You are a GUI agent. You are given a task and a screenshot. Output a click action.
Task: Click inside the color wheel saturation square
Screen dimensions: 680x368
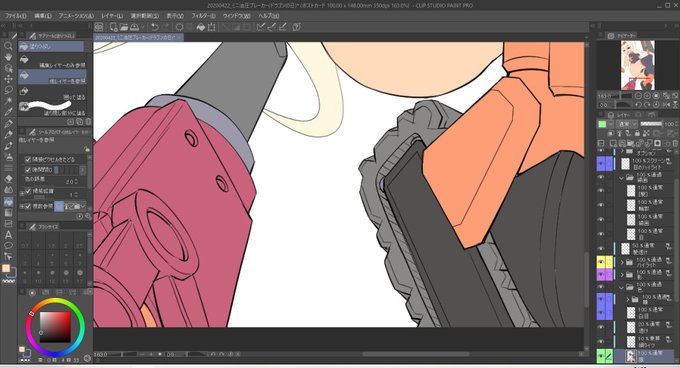pos(55,326)
